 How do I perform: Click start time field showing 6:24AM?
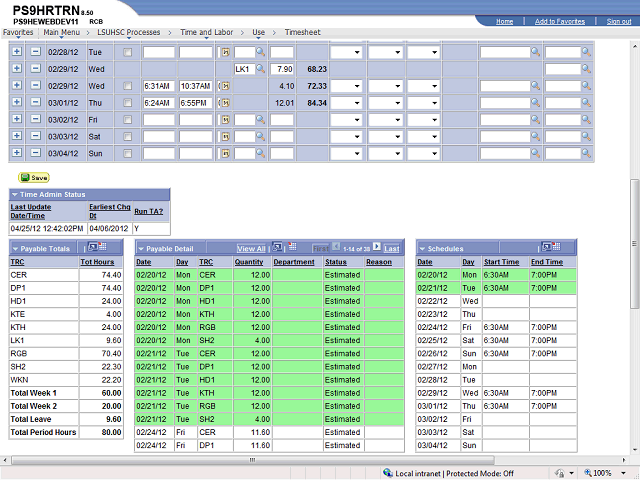pyautogui.click(x=159, y=103)
